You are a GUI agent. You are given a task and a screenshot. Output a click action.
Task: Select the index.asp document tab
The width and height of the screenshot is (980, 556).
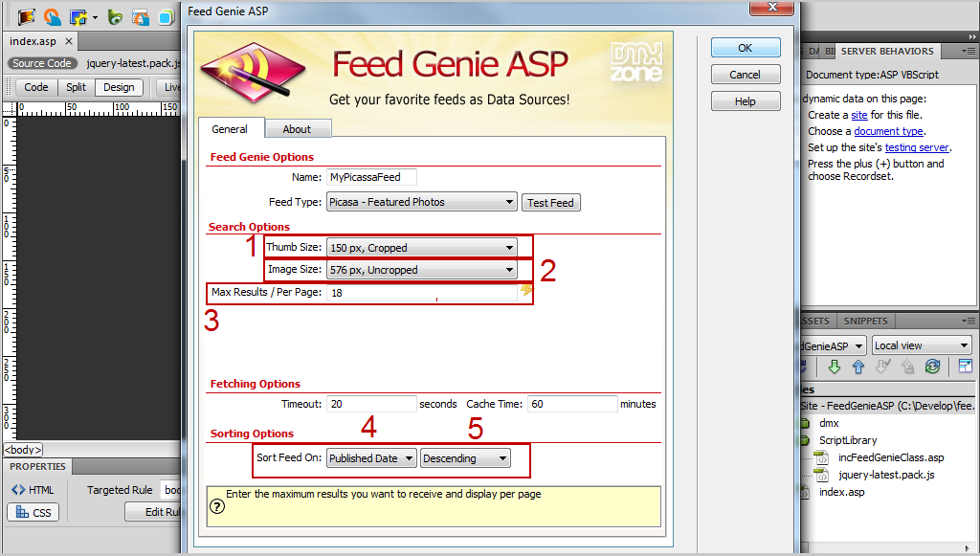click(33, 41)
